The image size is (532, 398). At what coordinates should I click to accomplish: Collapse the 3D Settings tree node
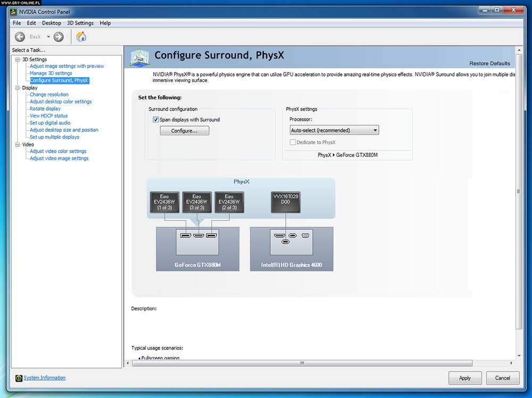coord(18,60)
